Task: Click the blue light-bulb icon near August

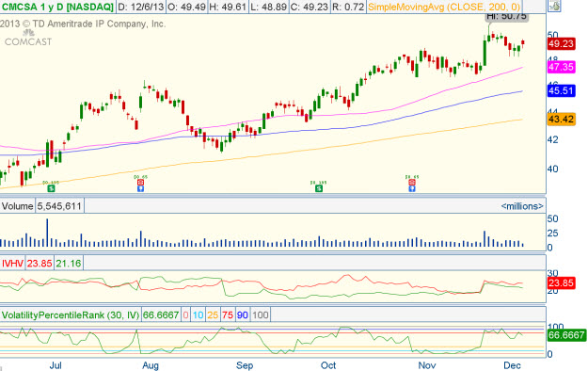Action: (140, 188)
